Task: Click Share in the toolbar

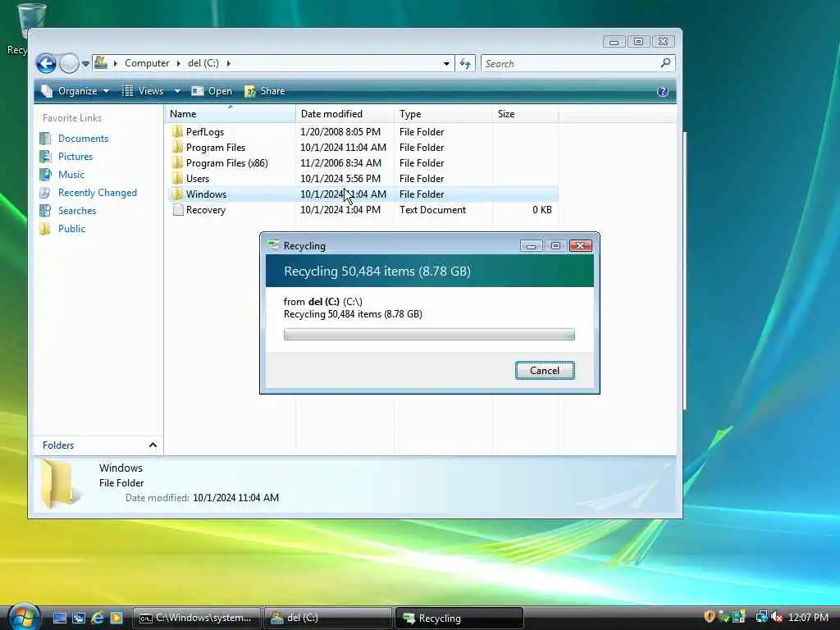Action: 265,91
